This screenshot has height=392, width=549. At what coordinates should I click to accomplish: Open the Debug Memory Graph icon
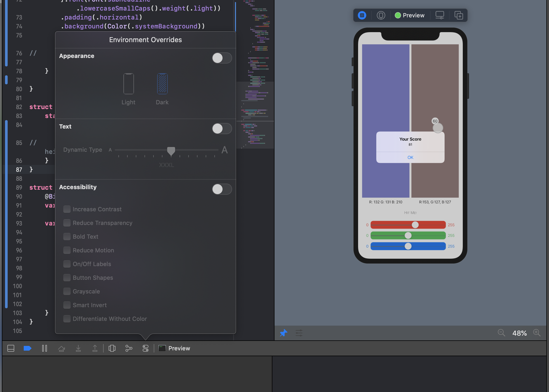[x=129, y=348]
